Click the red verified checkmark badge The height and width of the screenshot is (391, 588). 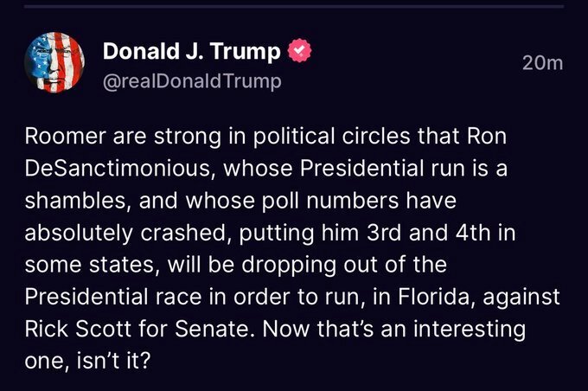click(300, 53)
